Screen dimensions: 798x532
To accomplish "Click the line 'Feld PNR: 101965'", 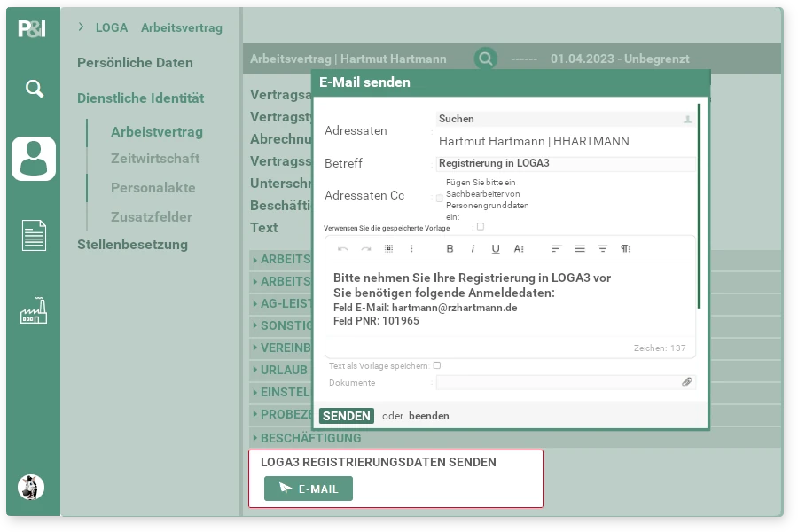I will (376, 321).
